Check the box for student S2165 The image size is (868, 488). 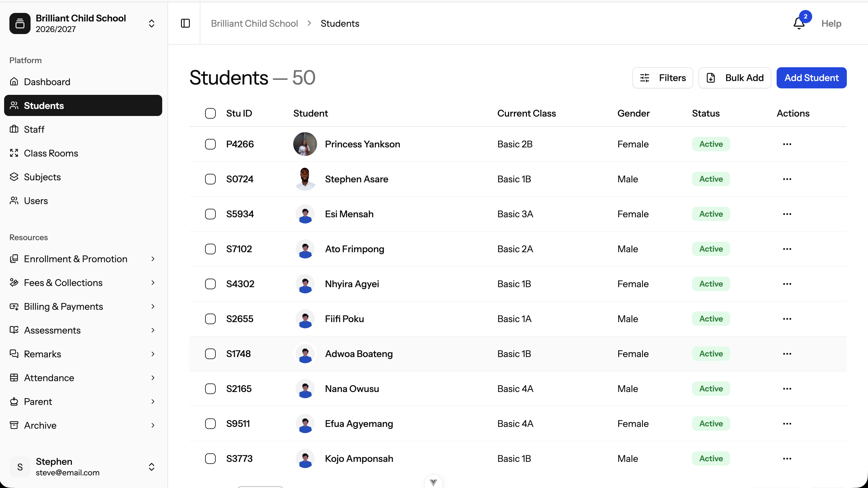point(210,389)
